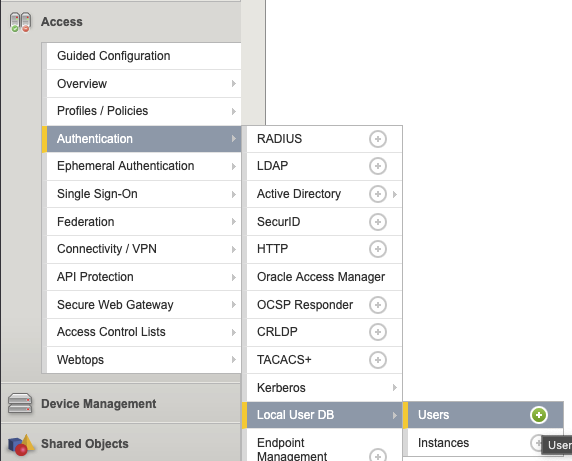Expand the Kerberos submenu arrow

click(395, 387)
